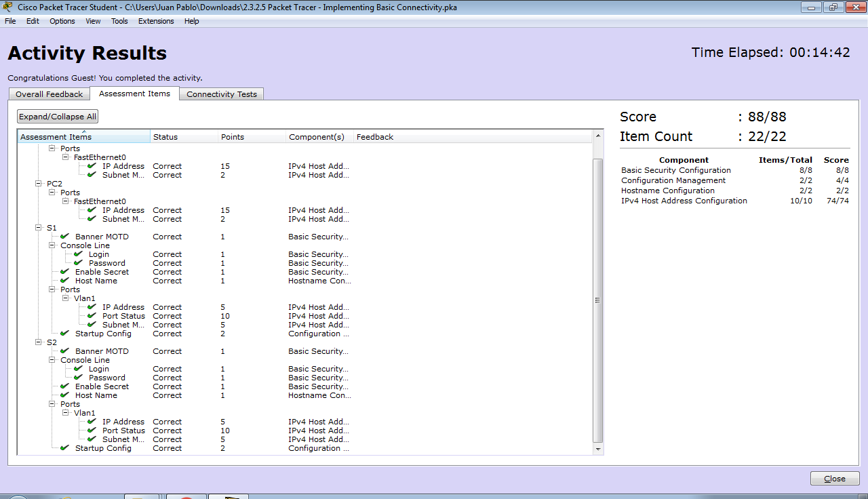Collapse the S1 tree node
868x499 pixels.
[38, 227]
